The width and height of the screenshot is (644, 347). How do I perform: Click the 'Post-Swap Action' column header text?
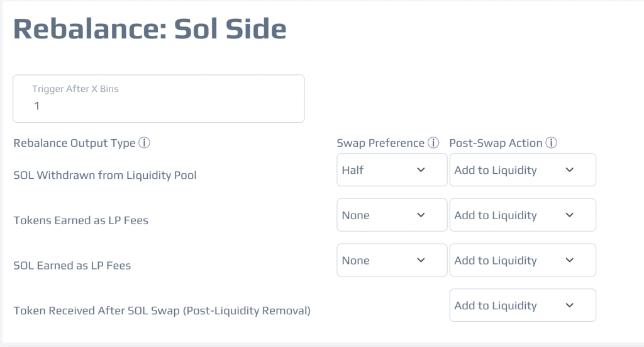point(496,143)
